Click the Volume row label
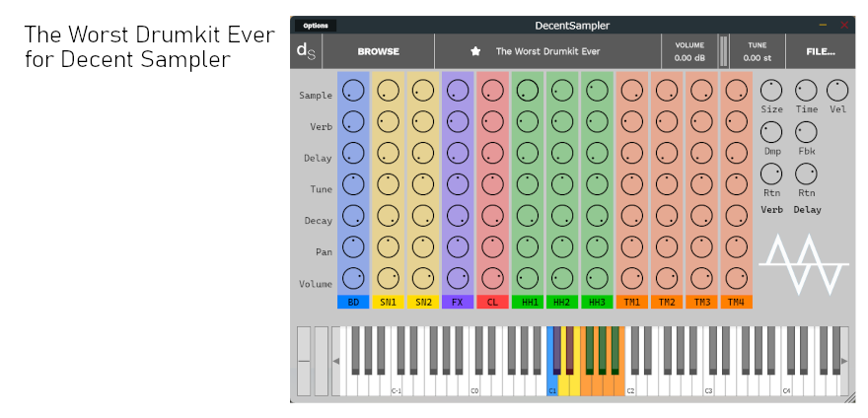Viewport: 868px width, 418px height. tap(316, 284)
